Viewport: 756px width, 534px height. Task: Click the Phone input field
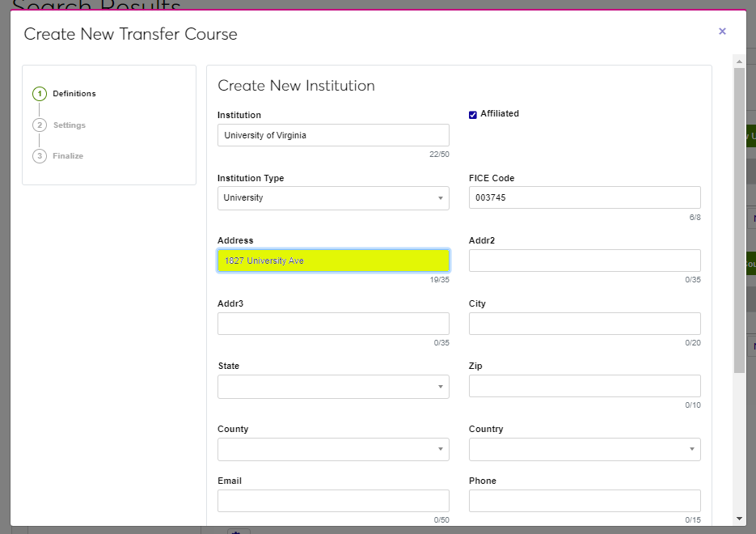click(x=585, y=501)
